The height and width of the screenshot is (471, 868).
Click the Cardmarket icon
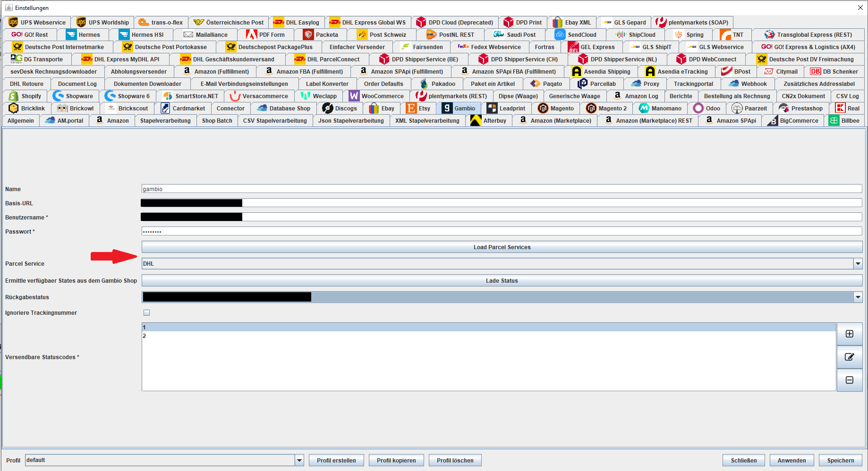pos(165,108)
